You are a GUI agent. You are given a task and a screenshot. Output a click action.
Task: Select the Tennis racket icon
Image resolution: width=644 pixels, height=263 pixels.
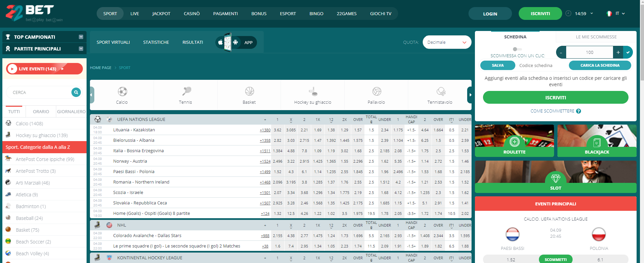click(186, 91)
